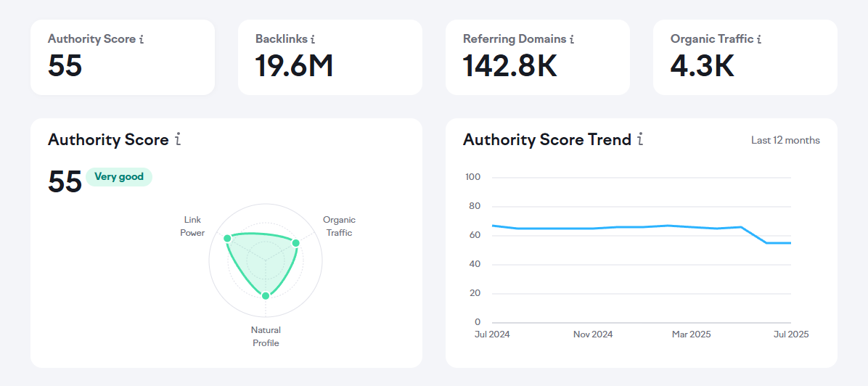Click the large 55 score beside Very good
The height and width of the screenshot is (386, 868).
click(65, 181)
